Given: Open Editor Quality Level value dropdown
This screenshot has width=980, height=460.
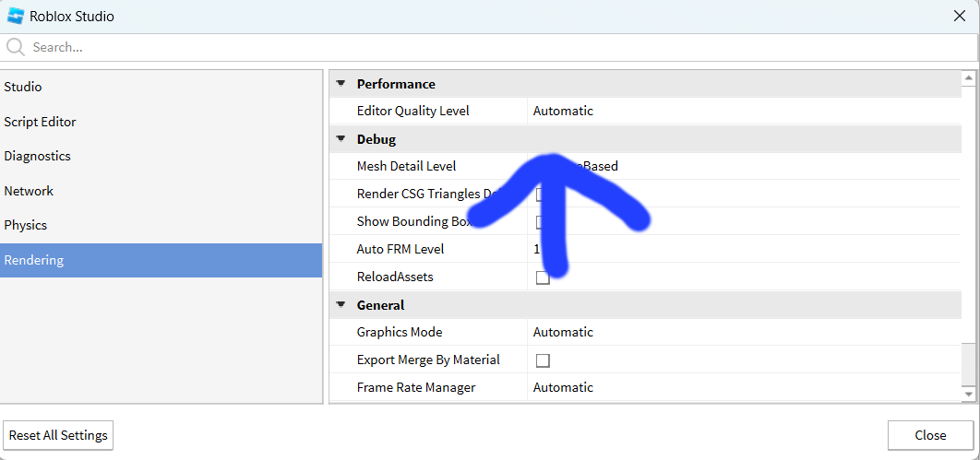Looking at the screenshot, I should click(x=744, y=112).
